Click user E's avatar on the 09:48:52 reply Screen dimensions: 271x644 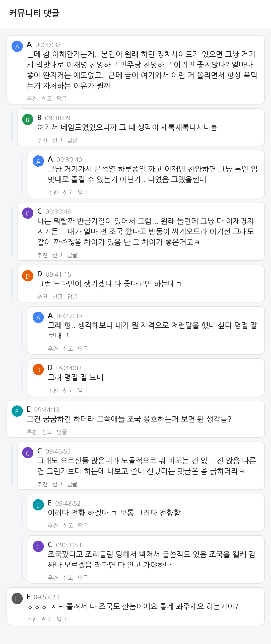pyautogui.click(x=38, y=505)
